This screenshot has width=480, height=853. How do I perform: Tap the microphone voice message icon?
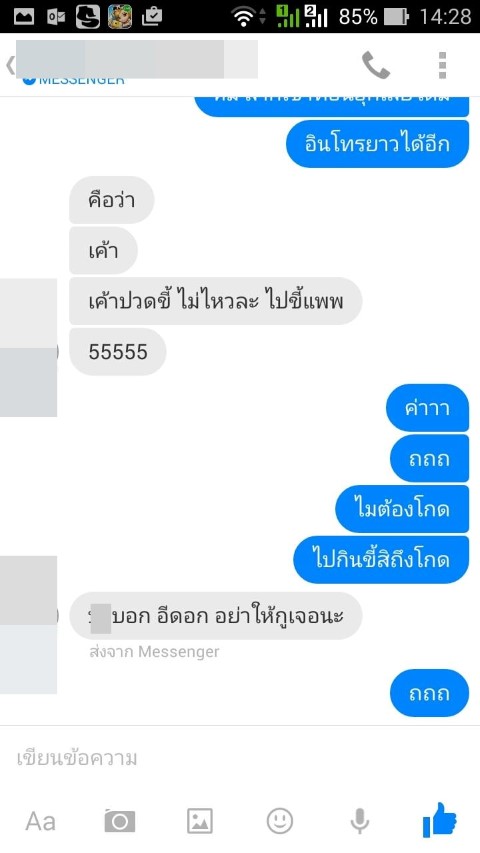[359, 821]
